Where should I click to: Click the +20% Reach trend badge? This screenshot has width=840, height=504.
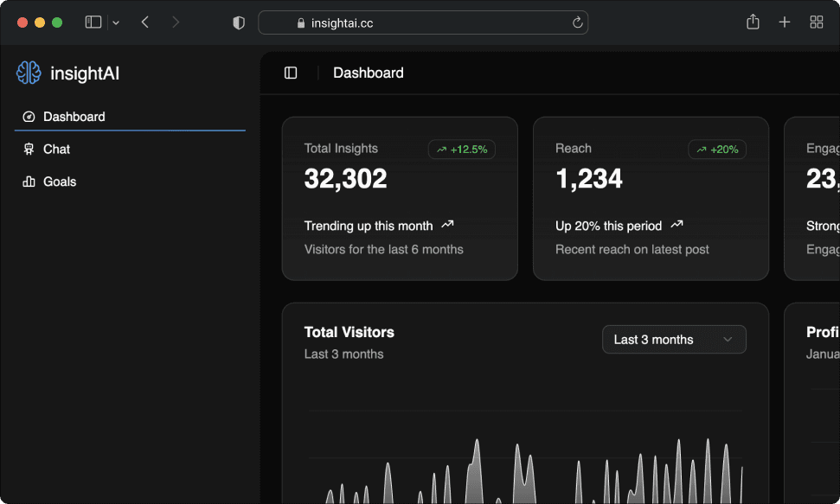click(x=717, y=150)
